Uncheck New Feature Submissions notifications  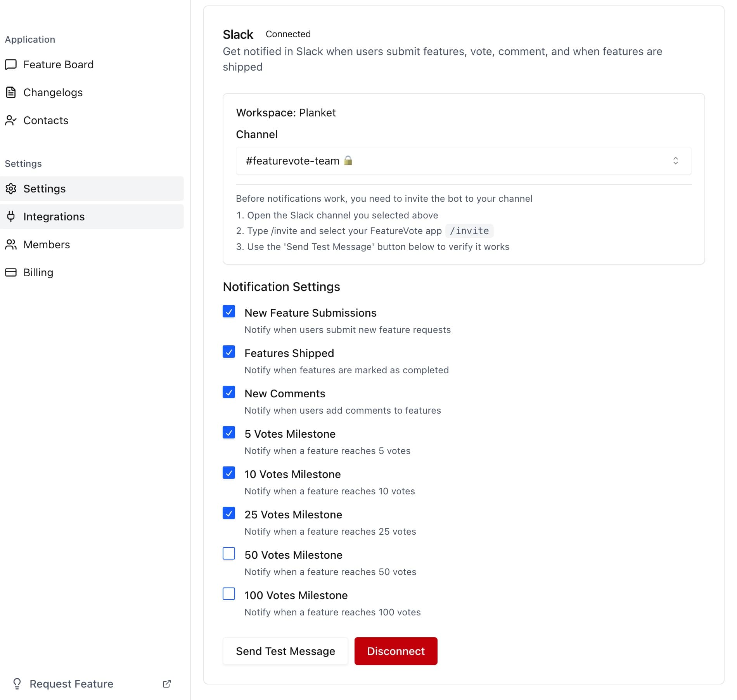(x=229, y=312)
